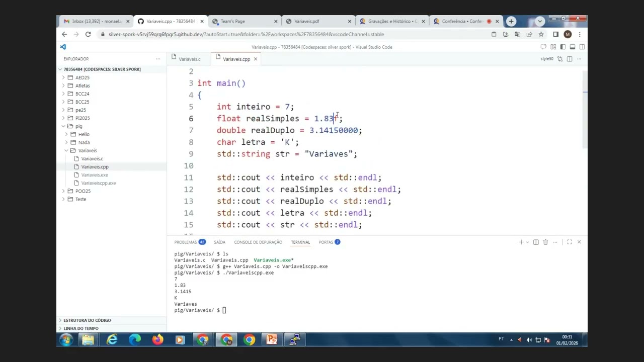Click the translate page icon
The image size is (644, 362).
[517, 34]
